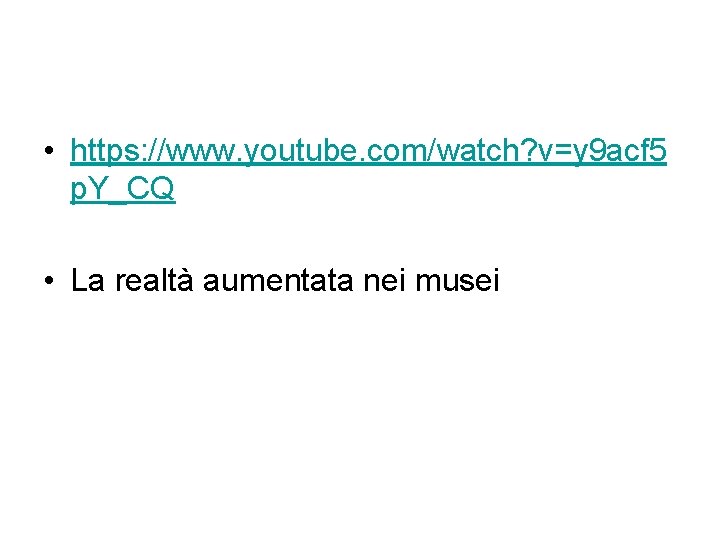This screenshot has width=720, height=540.
Task: Click the word 'realtà'
Action: click(x=154, y=280)
